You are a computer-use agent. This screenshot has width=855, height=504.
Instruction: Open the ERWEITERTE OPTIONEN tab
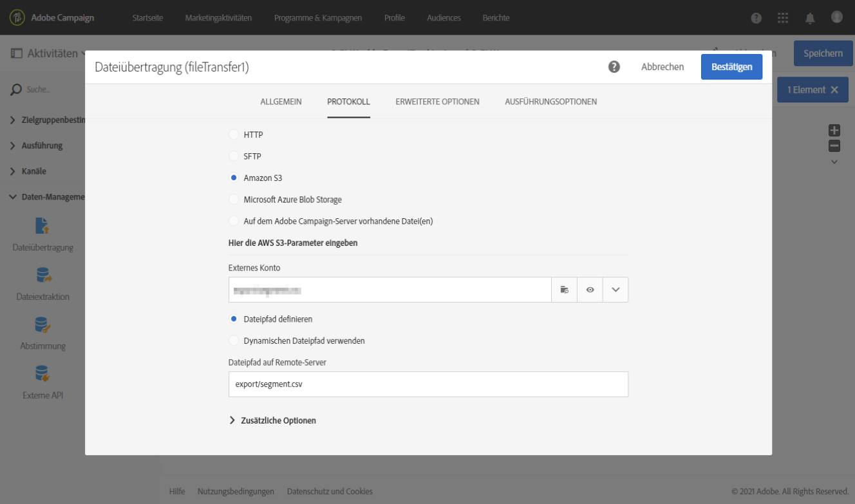click(437, 102)
